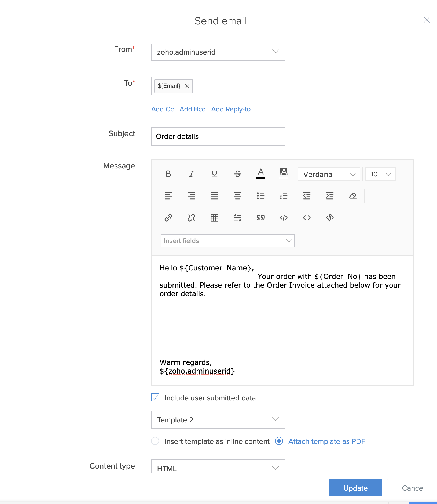This screenshot has height=504, width=437.
Task: Select Attach template as PDF option
Action: (279, 441)
